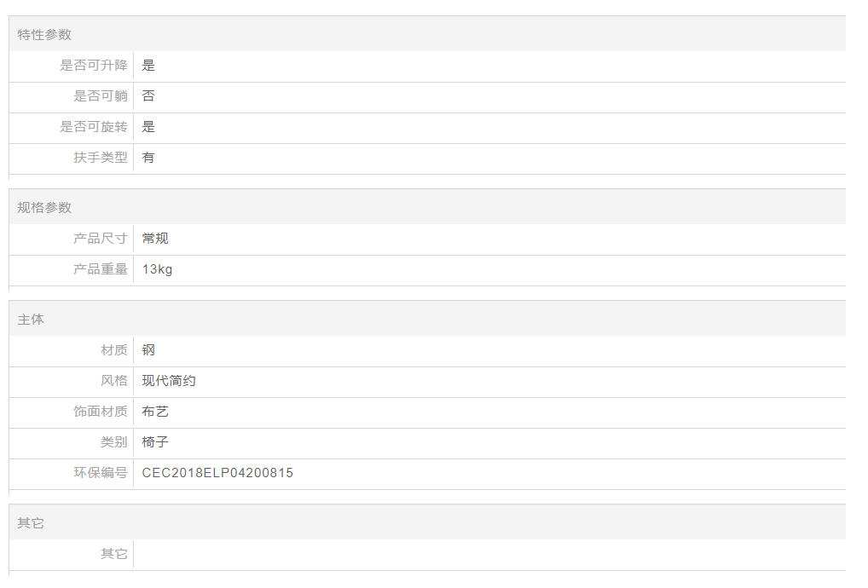868x588 pixels.
Task: Click the 环保编号 row label
Action: pyautogui.click(x=100, y=473)
